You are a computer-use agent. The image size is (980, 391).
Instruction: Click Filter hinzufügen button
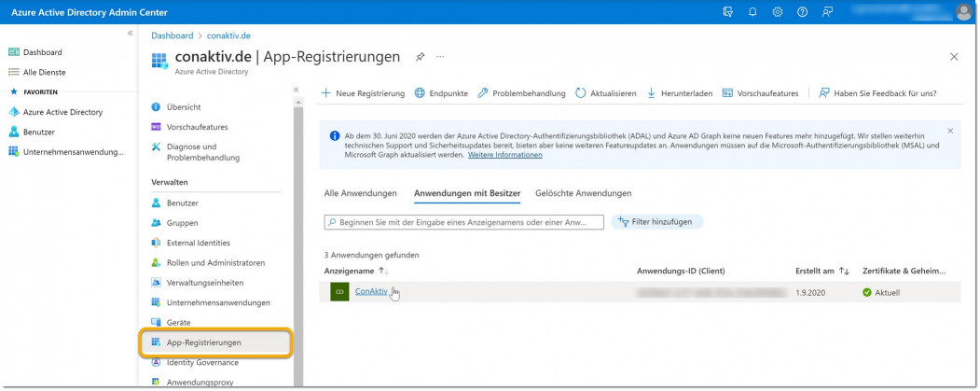coord(657,222)
